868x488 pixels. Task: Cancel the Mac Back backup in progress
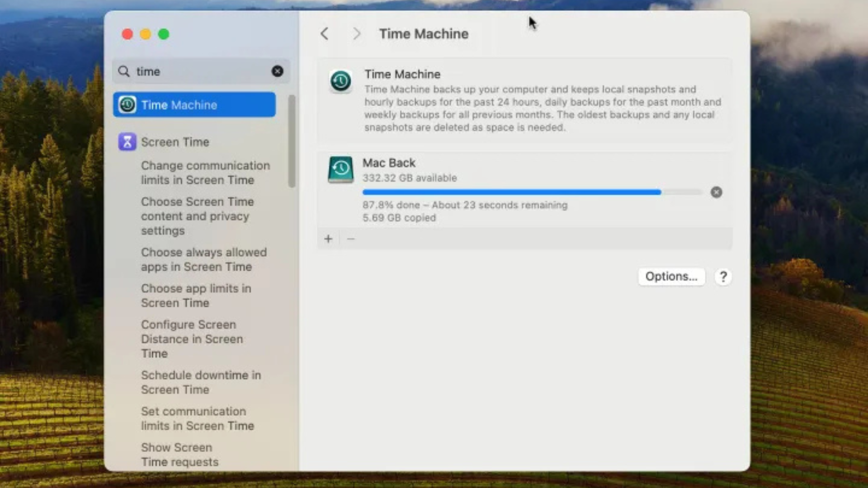pyautogui.click(x=716, y=192)
